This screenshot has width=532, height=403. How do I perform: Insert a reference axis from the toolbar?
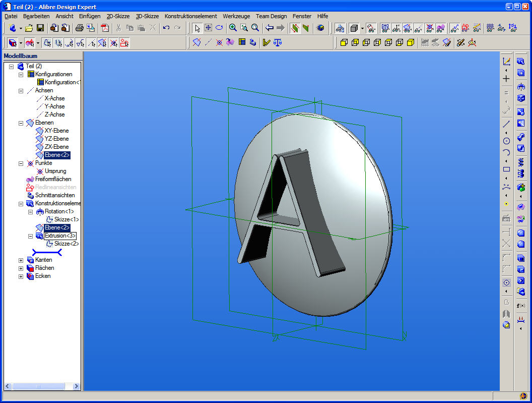208,42
